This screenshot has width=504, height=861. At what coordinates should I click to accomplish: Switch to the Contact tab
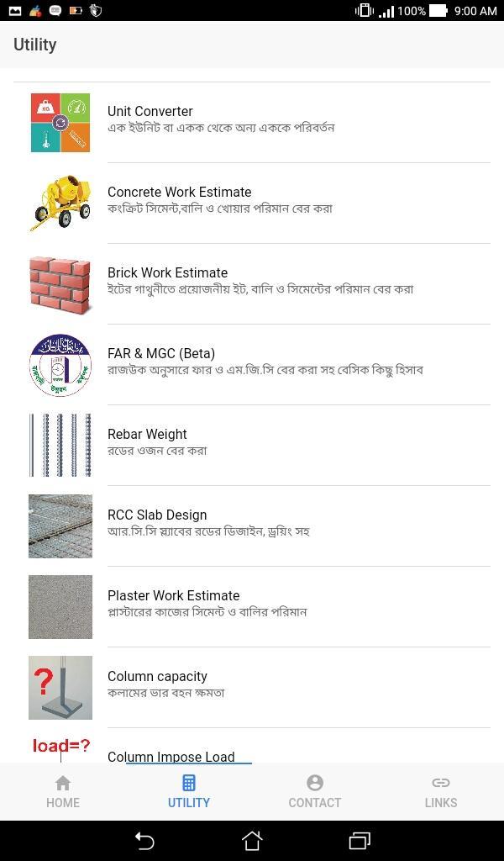point(315,791)
